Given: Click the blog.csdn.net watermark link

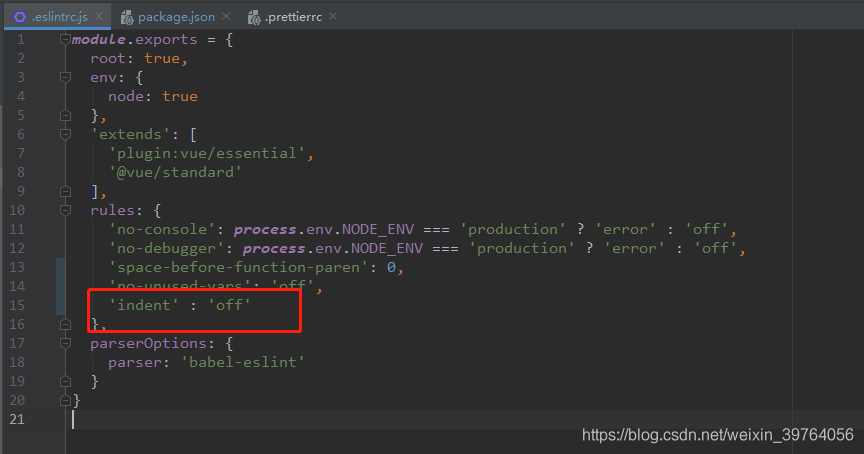Looking at the screenshot, I should coord(717,434).
